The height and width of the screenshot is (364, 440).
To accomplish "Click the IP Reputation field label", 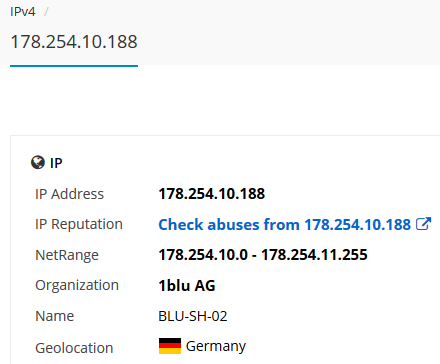I will [x=79, y=224].
